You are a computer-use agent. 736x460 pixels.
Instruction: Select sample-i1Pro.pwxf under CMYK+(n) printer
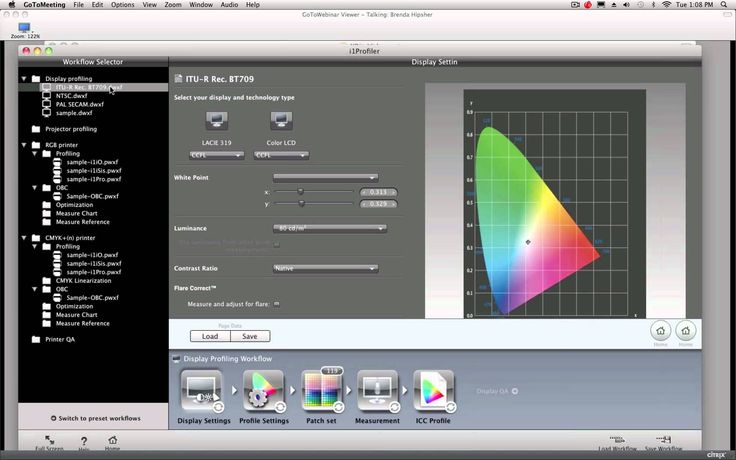pos(94,272)
